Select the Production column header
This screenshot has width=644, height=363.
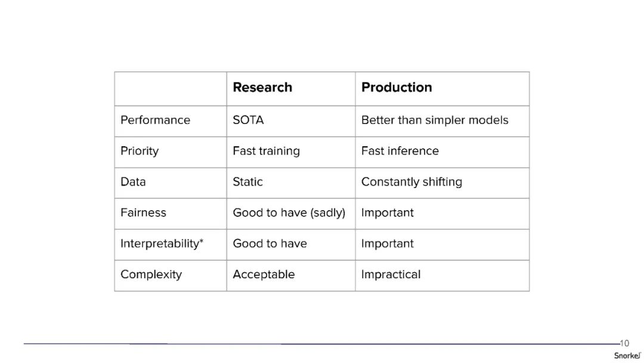coord(397,87)
